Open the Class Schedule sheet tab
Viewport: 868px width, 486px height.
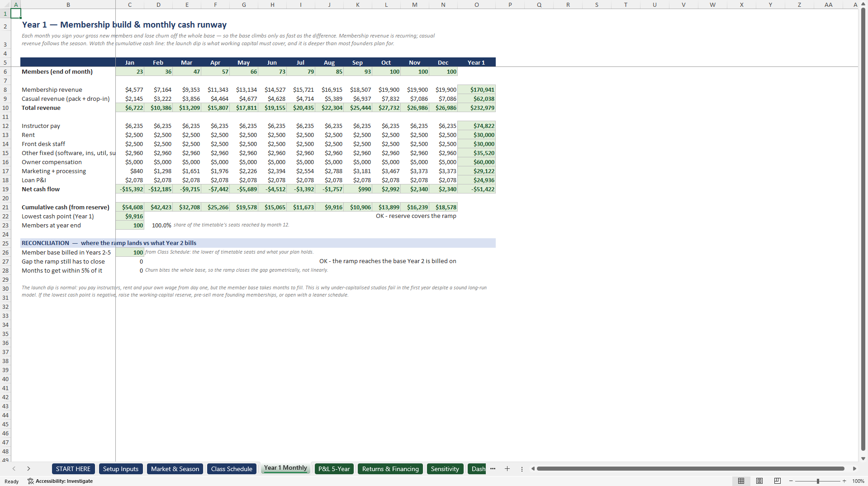(x=232, y=469)
